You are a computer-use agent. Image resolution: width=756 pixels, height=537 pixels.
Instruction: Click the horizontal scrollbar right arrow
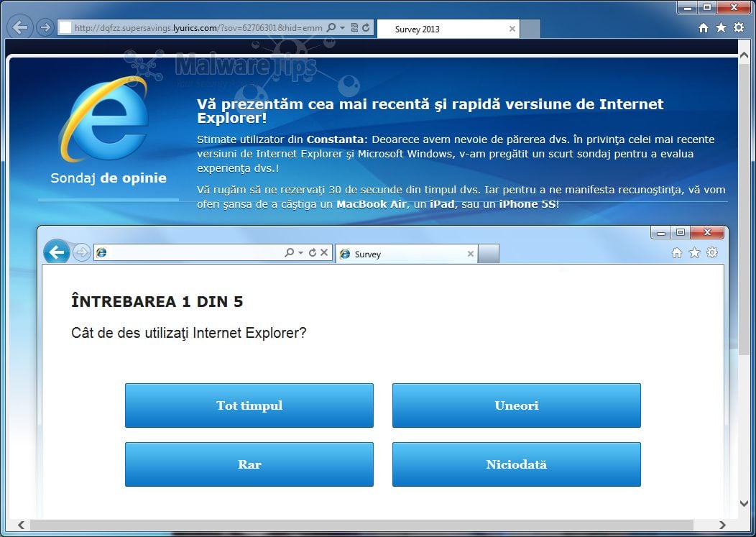click(722, 525)
